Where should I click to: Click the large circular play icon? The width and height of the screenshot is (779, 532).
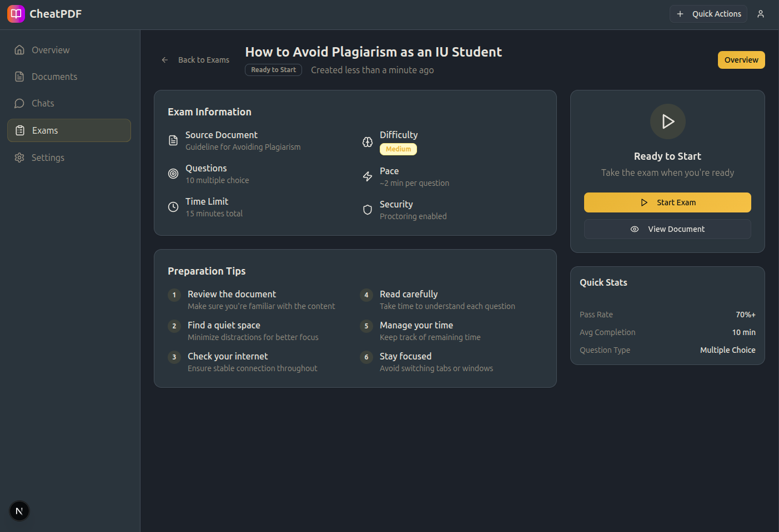(x=667, y=121)
